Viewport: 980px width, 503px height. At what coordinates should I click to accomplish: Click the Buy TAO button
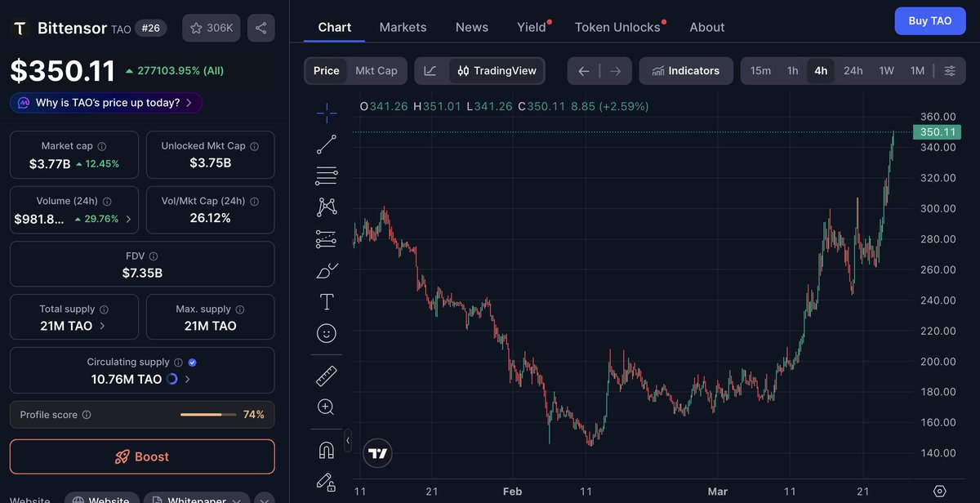point(929,21)
